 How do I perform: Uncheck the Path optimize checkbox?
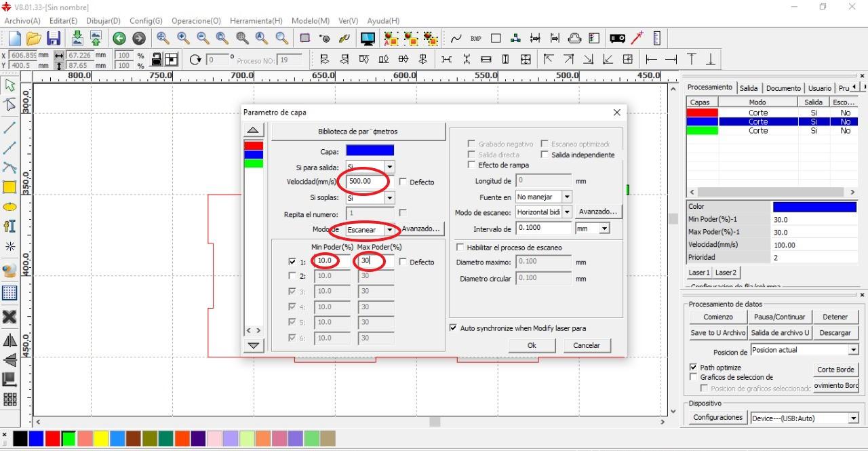point(693,368)
